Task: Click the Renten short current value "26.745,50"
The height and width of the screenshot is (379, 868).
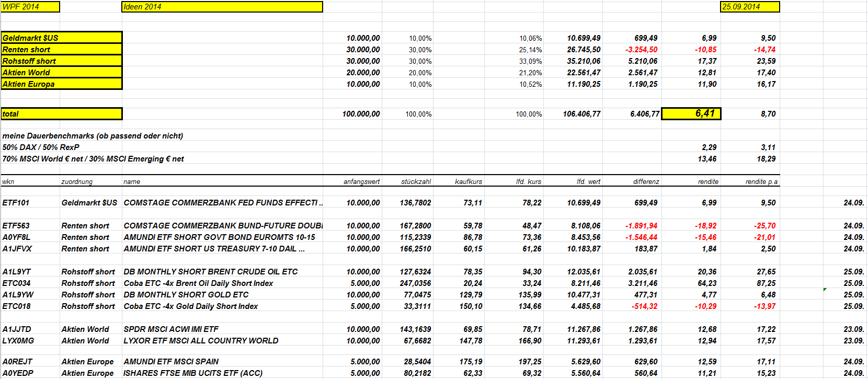Action: tap(584, 50)
